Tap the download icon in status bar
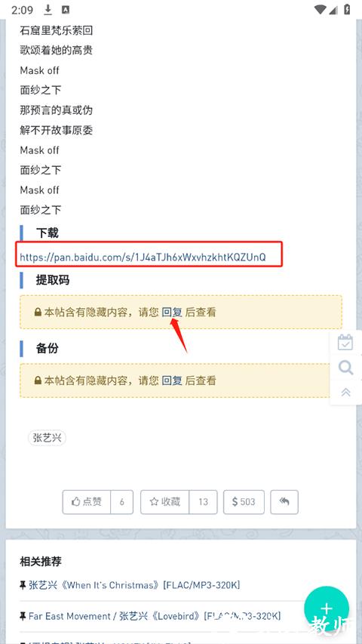This screenshot has height=644, width=362. pos(48,10)
